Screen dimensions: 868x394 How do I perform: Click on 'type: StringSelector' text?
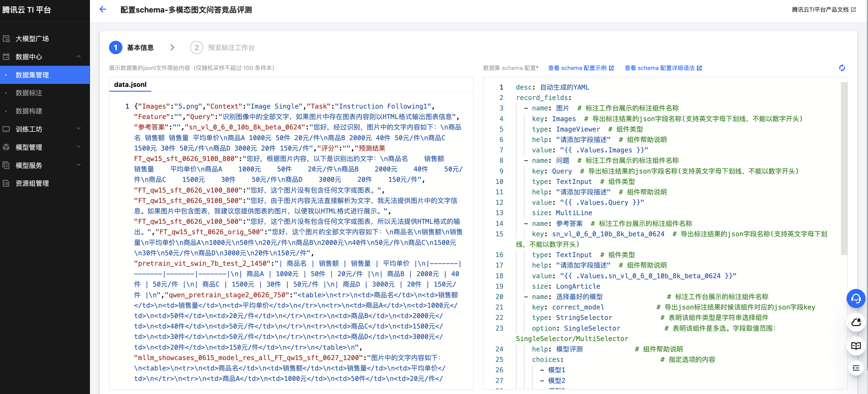point(572,318)
